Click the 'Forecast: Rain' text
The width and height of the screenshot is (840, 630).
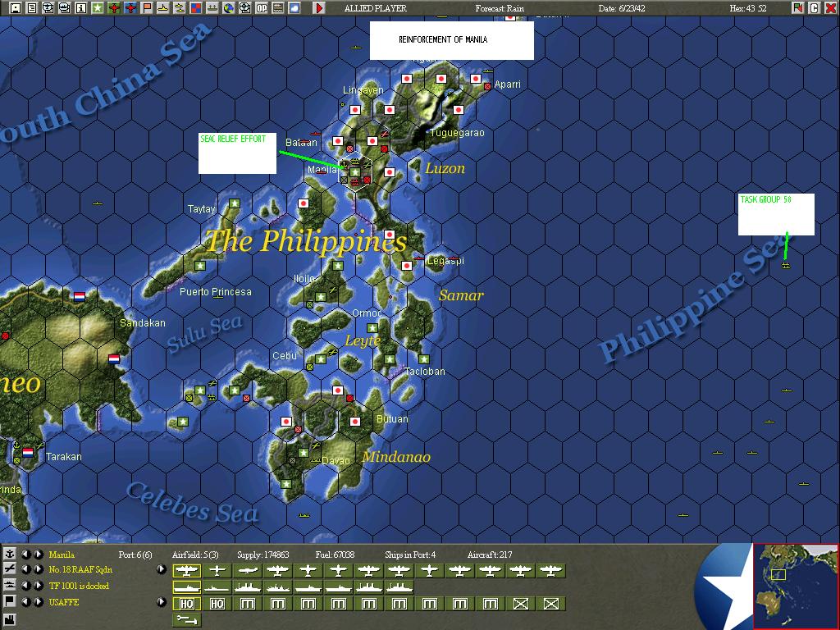pos(500,8)
